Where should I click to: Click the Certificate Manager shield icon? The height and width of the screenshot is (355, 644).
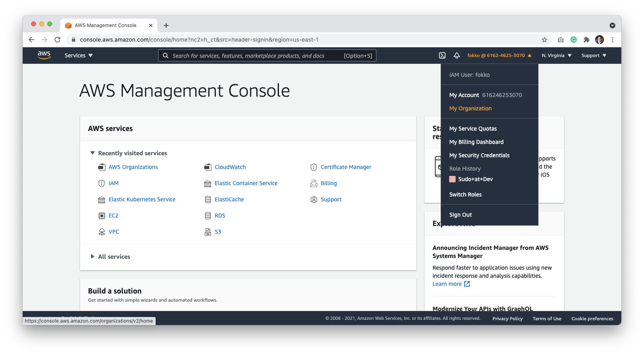click(314, 167)
